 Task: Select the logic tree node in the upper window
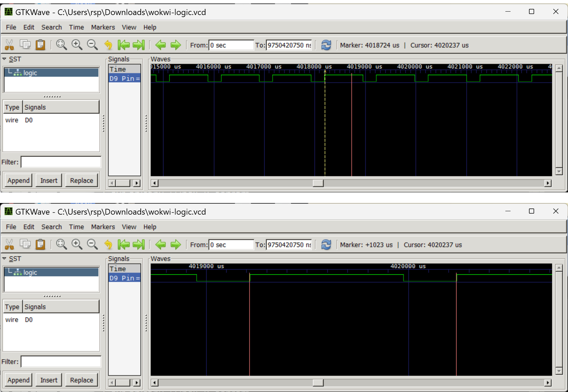(x=30, y=73)
